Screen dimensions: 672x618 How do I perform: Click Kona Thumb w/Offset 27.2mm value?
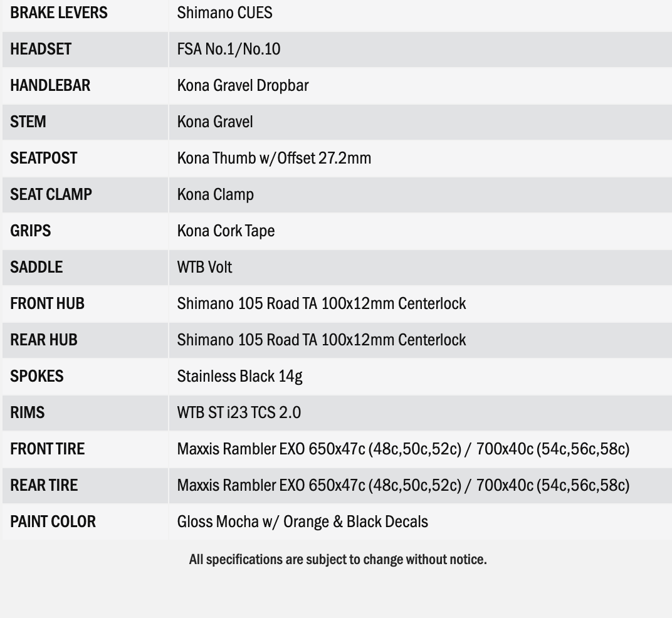tap(274, 159)
